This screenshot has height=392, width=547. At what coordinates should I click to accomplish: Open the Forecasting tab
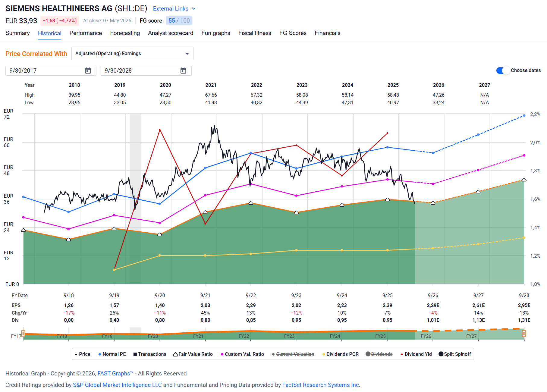[x=125, y=33]
